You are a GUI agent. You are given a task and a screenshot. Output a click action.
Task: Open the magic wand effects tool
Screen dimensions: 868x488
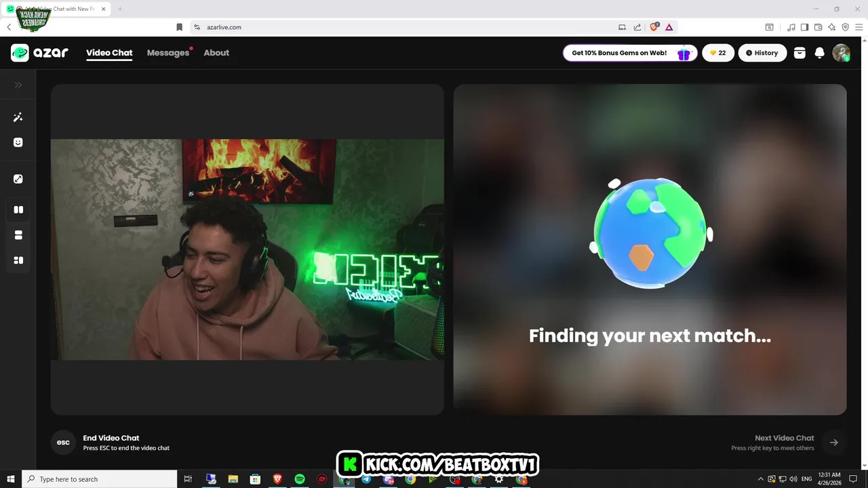point(18,117)
